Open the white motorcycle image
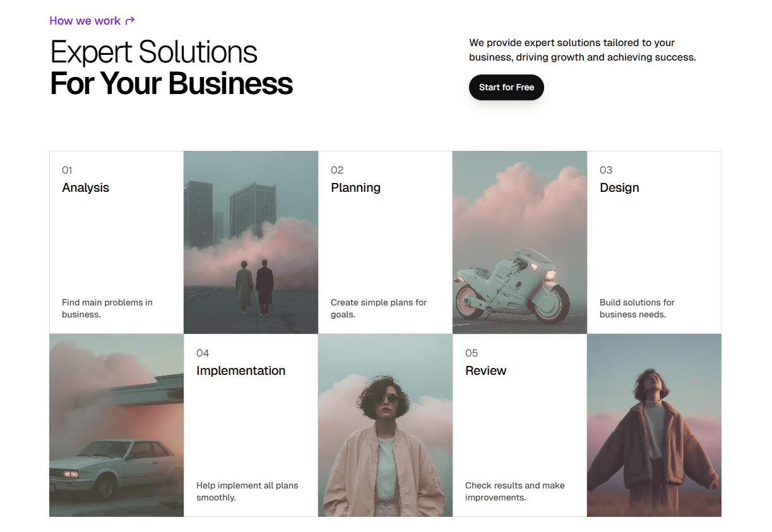Image resolution: width=772 pixels, height=532 pixels. click(x=520, y=242)
